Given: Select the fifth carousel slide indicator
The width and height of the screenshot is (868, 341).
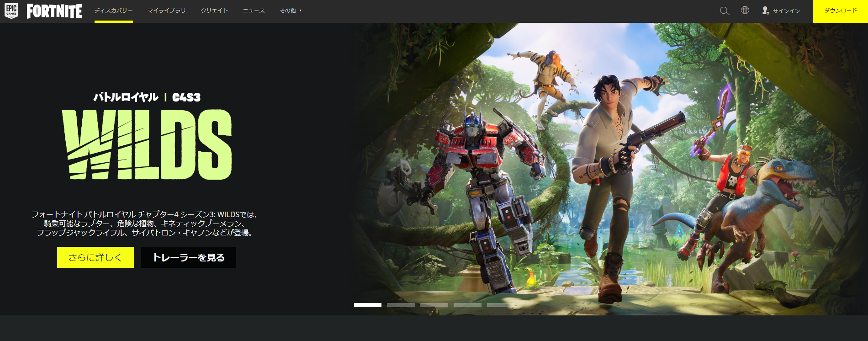Looking at the screenshot, I should 500,305.
